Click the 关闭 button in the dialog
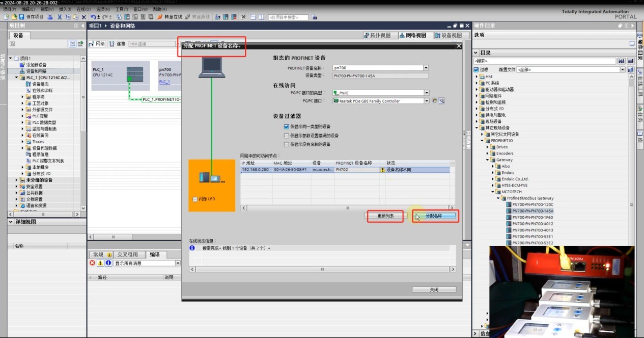Viewport: 644px width, 338px height. click(434, 290)
